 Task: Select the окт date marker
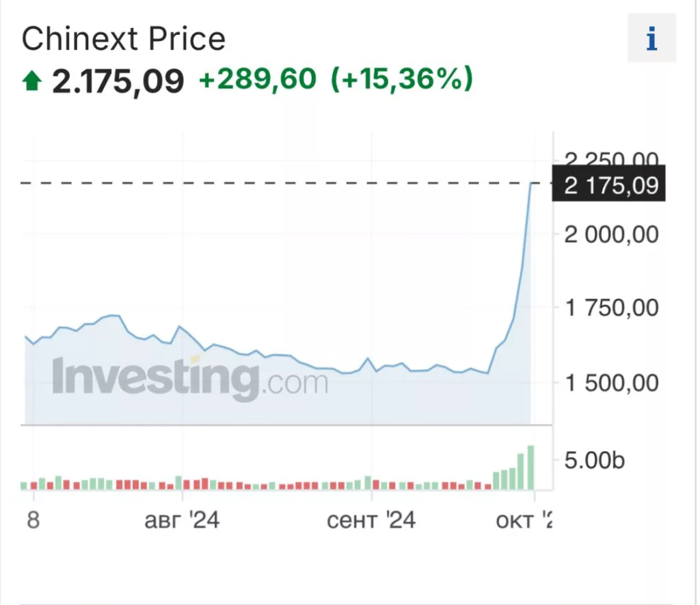521,521
